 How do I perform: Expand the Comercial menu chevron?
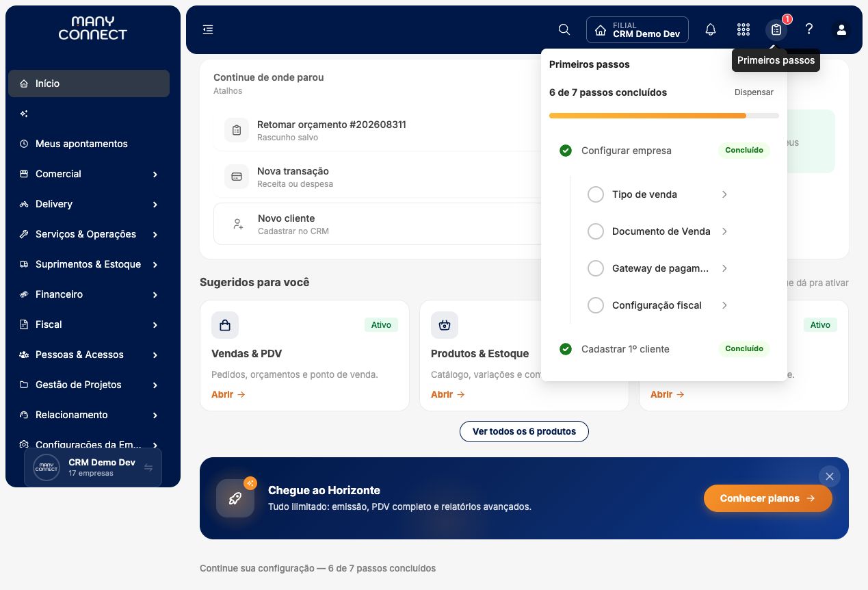[x=155, y=175]
